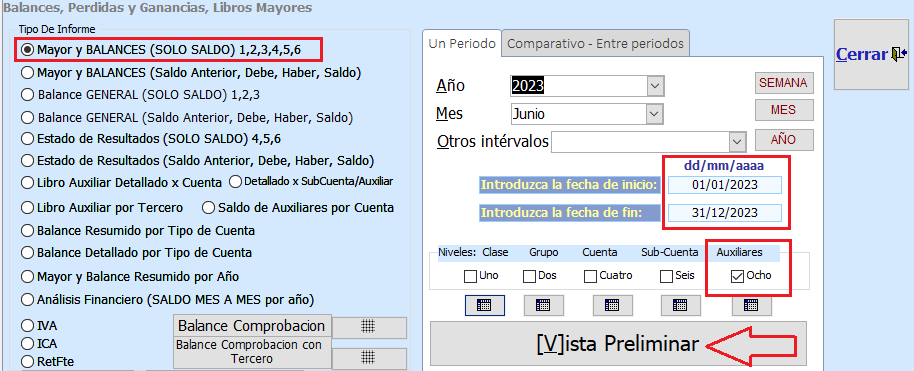The image size is (914, 371).
Task: Select Balance GENERAL with Saldo Anterior, Debe, Haber
Action: pos(187,118)
